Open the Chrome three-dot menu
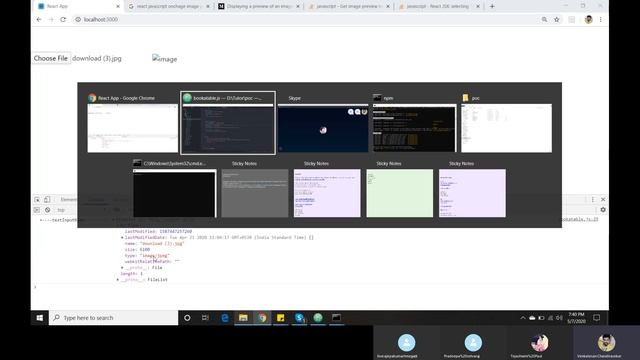The height and width of the screenshot is (360, 640). pos(600,19)
